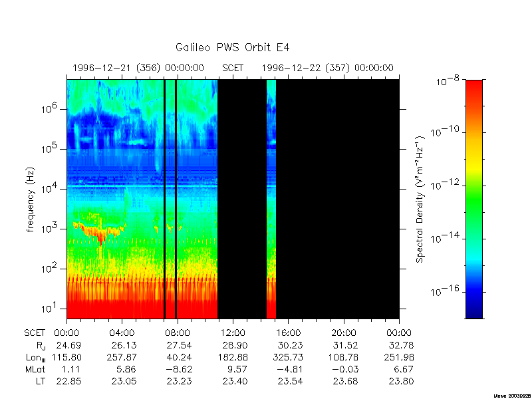Click the 10^-10 colorbar label

(x=446, y=131)
